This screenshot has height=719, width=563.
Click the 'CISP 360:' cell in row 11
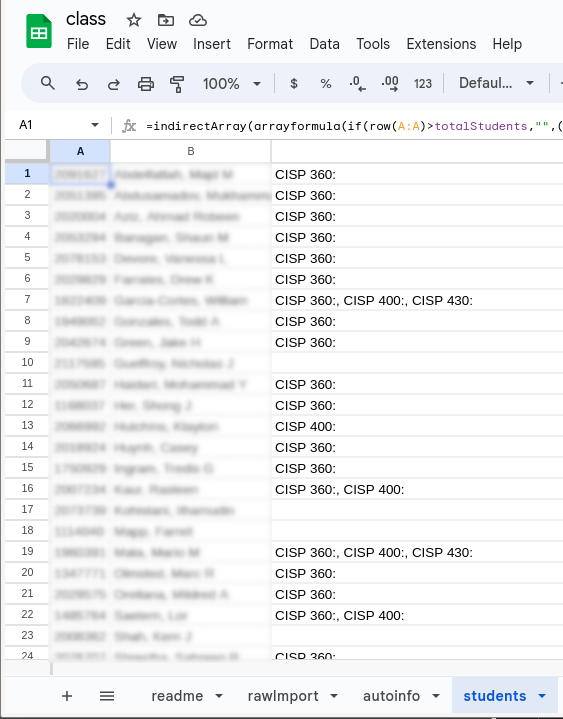pos(417,384)
